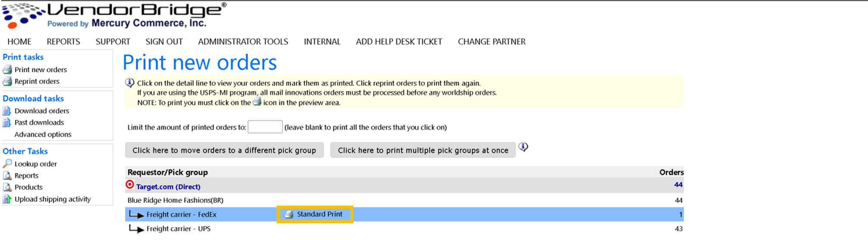Click the arrow icon beside Freight carrier - UPS
The height and width of the screenshot is (240, 868).
[x=136, y=229]
